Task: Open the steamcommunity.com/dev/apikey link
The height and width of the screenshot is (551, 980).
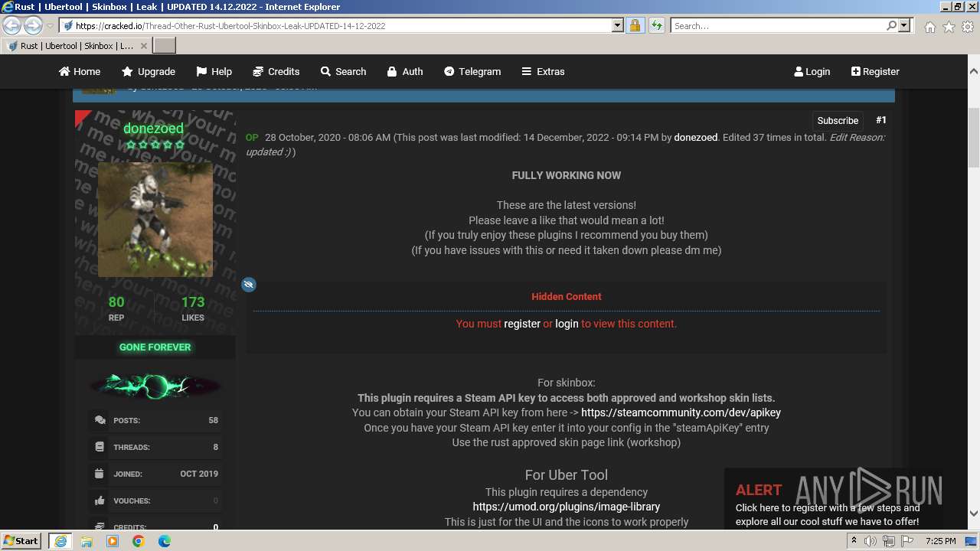Action: click(x=681, y=412)
